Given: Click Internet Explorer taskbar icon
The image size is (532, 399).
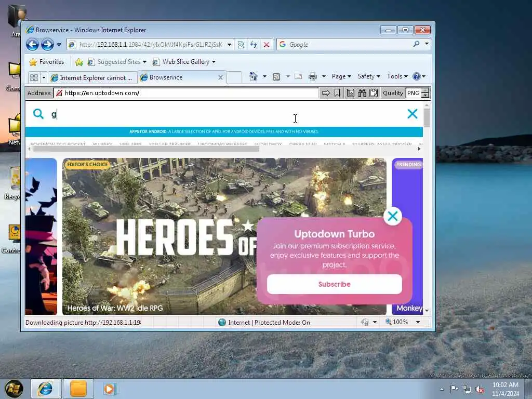Looking at the screenshot, I should tap(45, 389).
